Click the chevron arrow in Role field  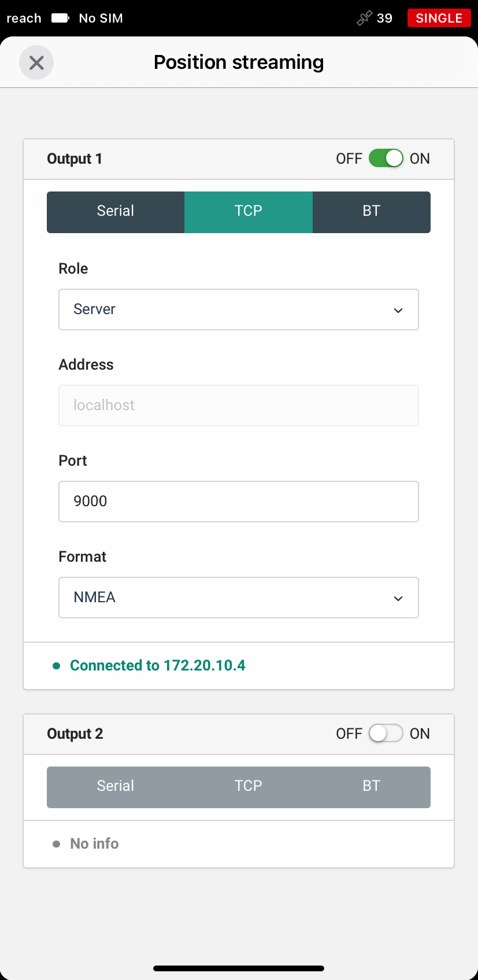click(398, 311)
